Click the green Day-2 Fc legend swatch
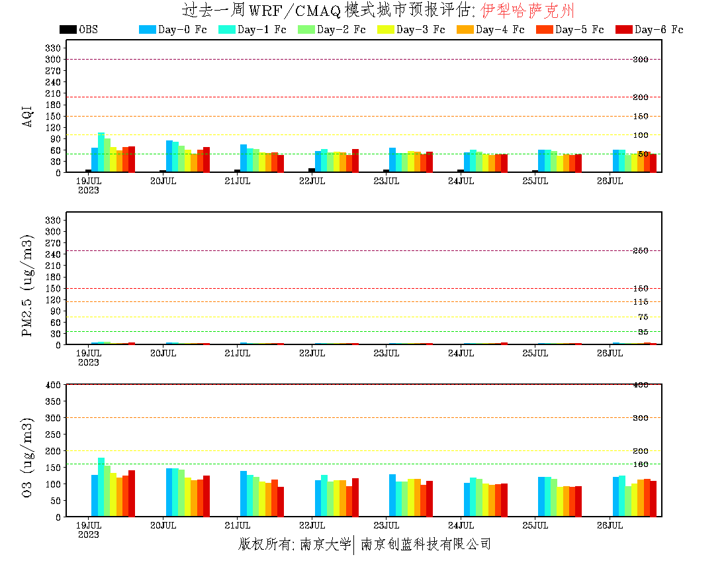Image resolution: width=728 pixels, height=563 pixels. click(x=306, y=29)
